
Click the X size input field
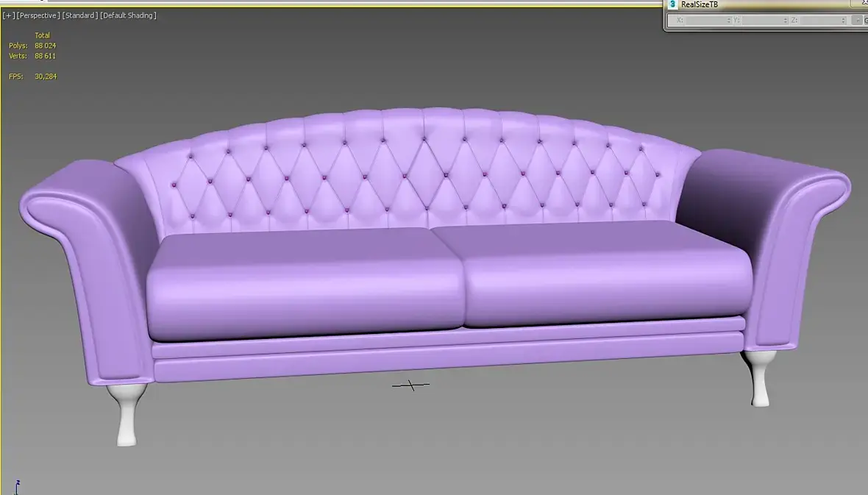[x=706, y=20]
